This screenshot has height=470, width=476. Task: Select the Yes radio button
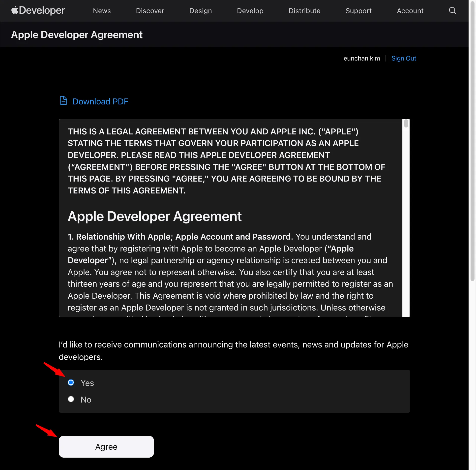point(71,382)
